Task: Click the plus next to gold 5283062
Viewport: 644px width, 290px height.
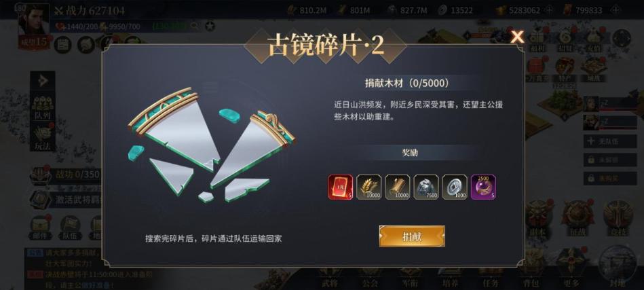Action: point(549,10)
